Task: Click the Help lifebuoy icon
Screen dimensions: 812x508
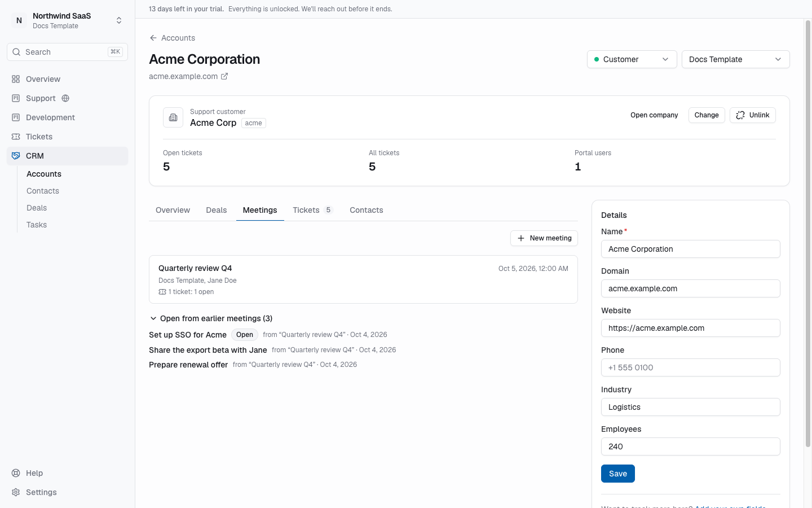Action: coord(16,473)
